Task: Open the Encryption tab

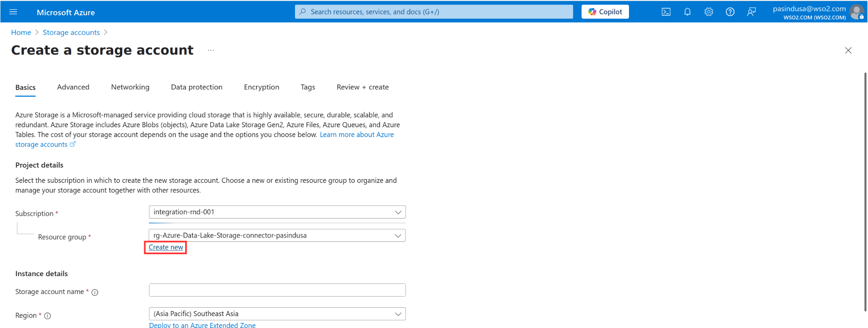Action: tap(262, 87)
